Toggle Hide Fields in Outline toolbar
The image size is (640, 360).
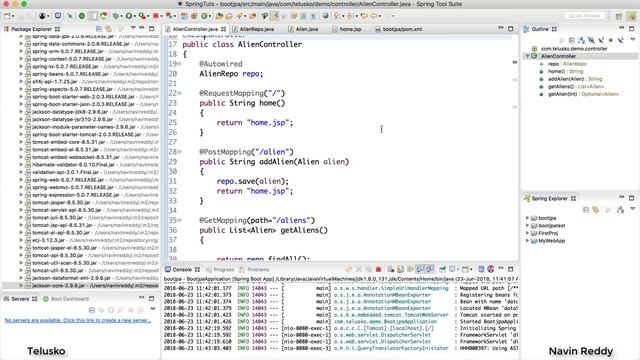pos(591,40)
